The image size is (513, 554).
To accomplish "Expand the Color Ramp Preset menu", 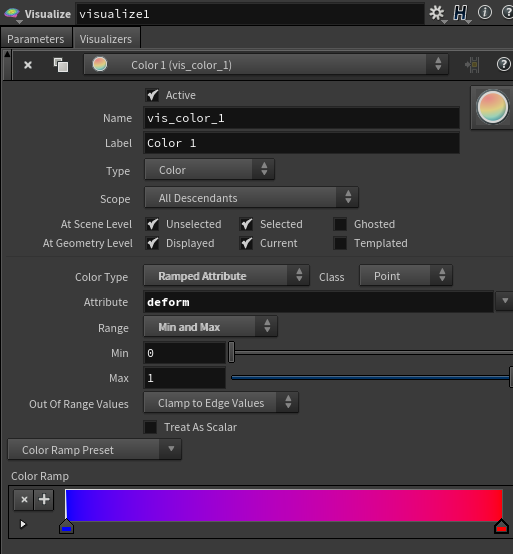I will pos(95,449).
